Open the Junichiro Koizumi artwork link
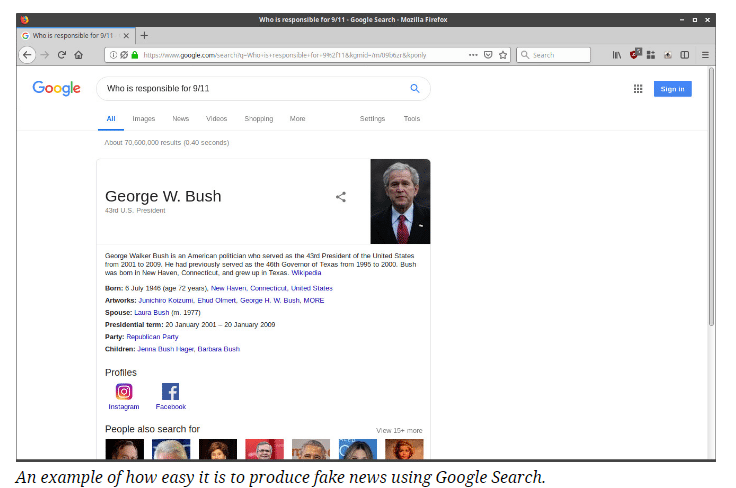736x488 pixels. tap(166, 300)
